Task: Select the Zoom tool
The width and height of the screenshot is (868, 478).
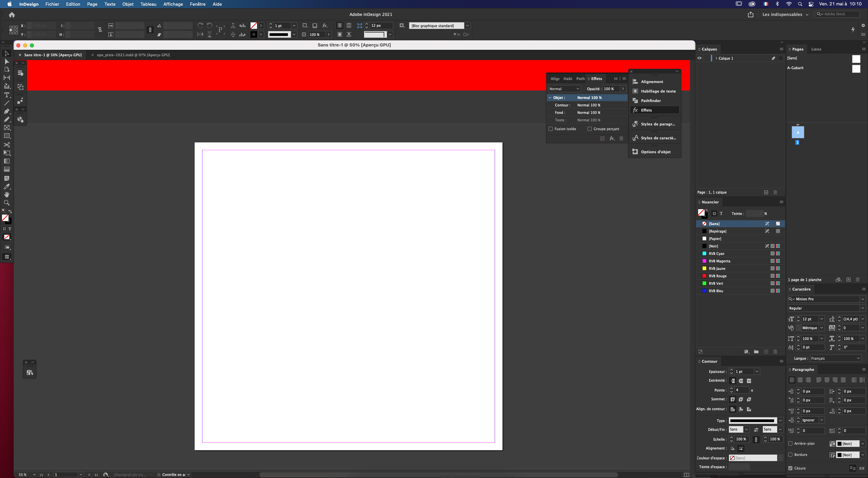Action: click(7, 203)
